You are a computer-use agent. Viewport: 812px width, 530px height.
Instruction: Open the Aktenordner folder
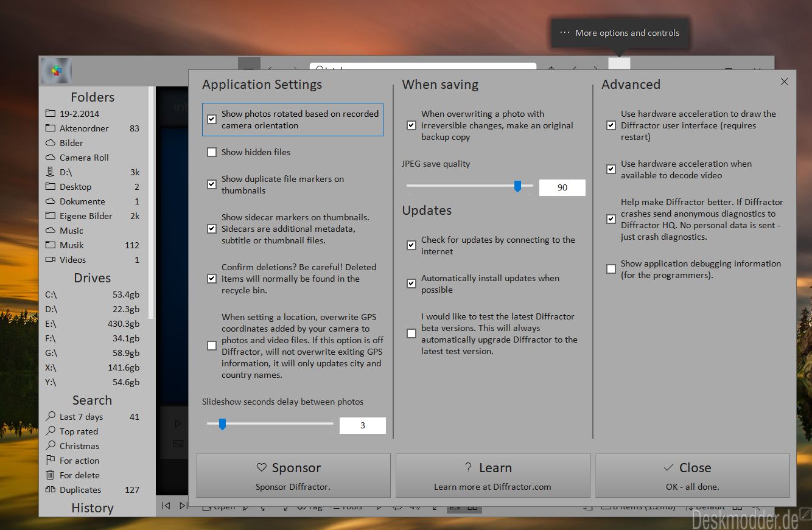coord(93,128)
